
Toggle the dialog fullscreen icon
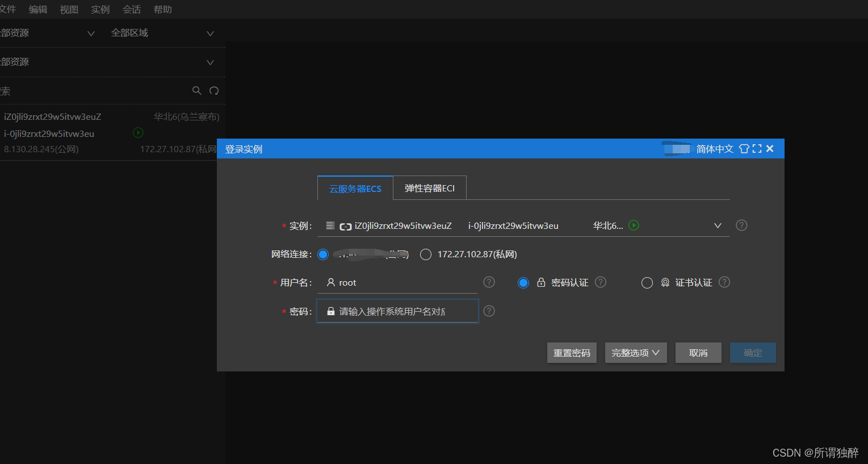(757, 149)
